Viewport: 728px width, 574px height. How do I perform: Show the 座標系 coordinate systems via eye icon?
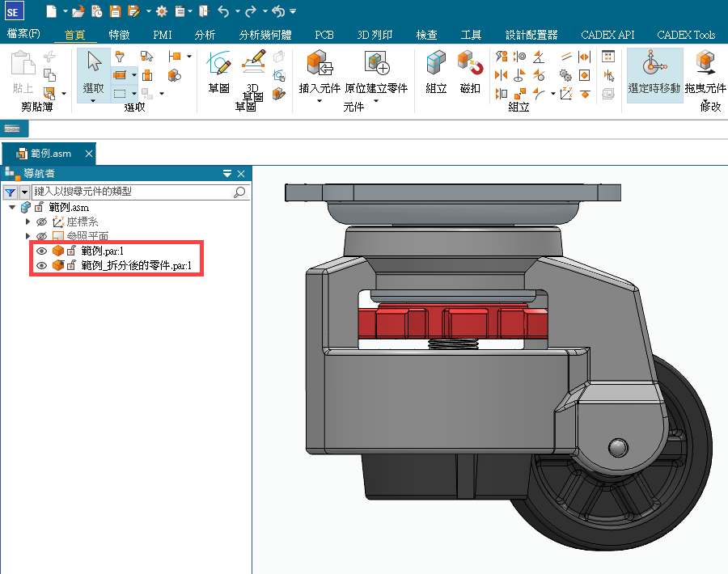point(41,222)
